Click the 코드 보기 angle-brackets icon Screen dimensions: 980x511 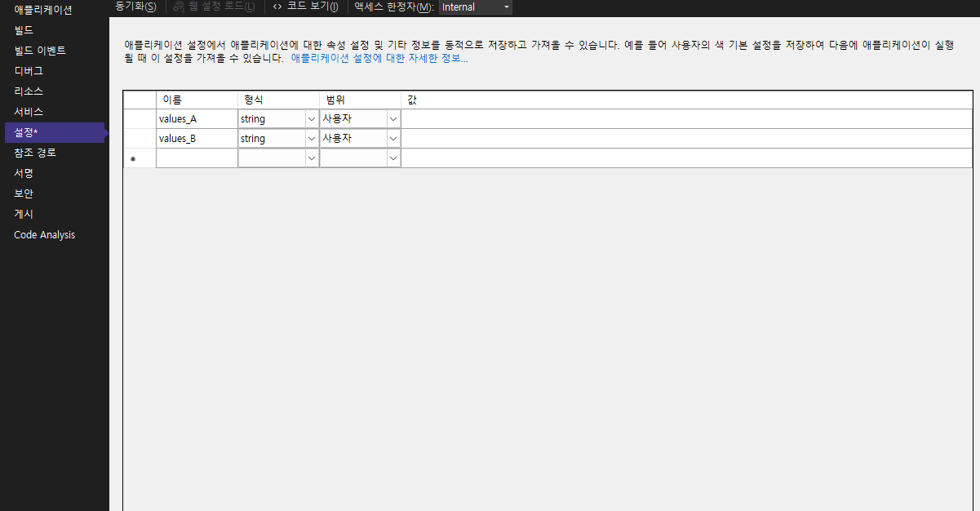[x=277, y=7]
